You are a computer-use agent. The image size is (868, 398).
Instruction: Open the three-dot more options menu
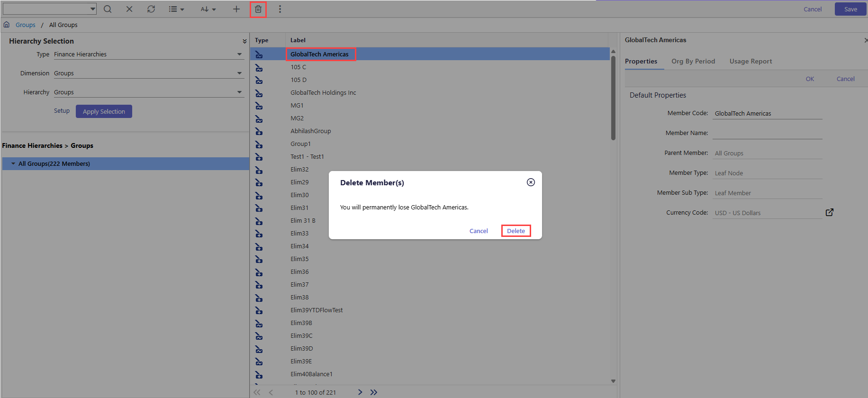click(x=280, y=9)
